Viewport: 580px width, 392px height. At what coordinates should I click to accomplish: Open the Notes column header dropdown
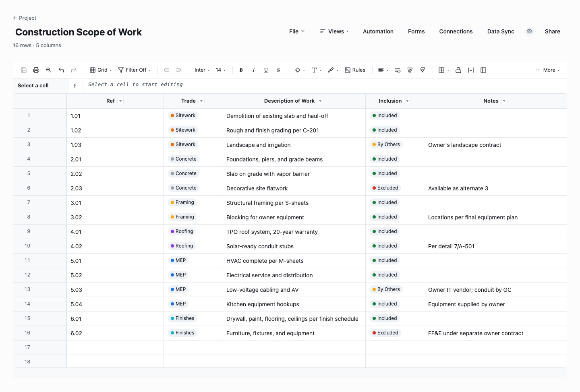click(x=504, y=101)
